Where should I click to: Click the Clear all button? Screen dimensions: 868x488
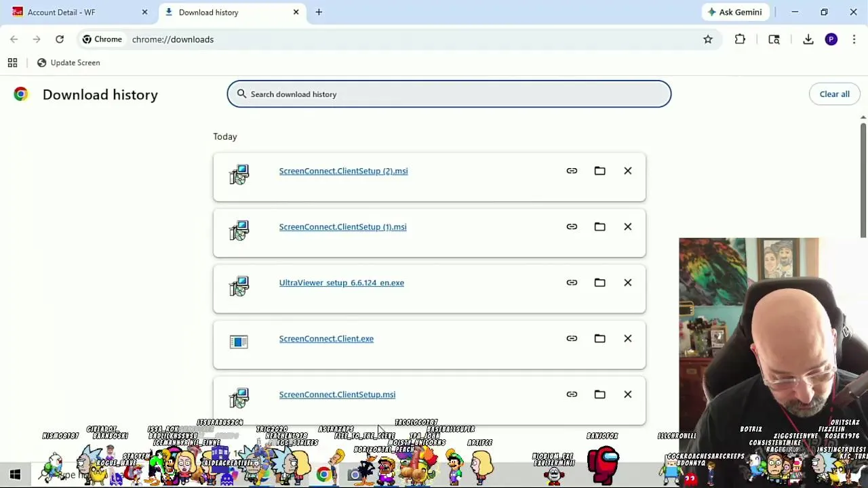pos(834,94)
